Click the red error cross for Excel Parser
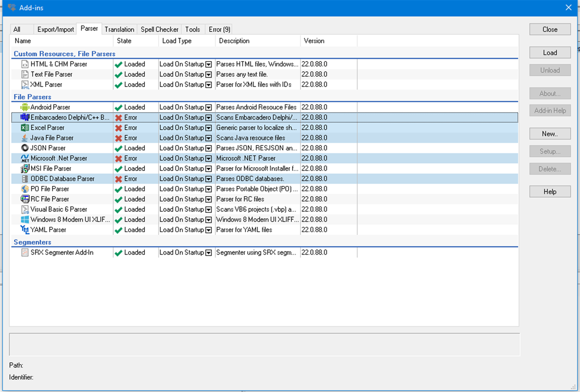This screenshot has height=392, width=580. click(x=119, y=128)
